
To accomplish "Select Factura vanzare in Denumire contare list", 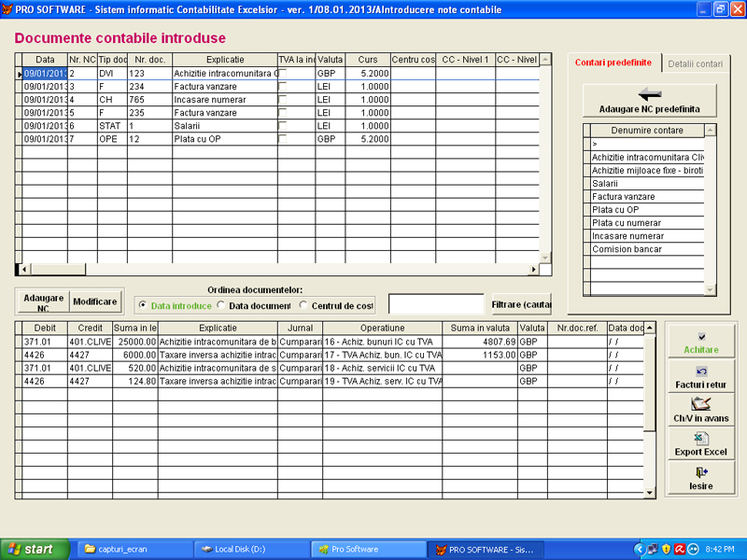I will click(x=647, y=196).
